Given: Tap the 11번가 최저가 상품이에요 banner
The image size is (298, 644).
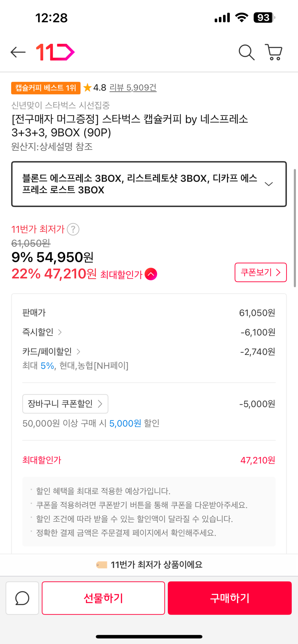Looking at the screenshot, I should 149,565.
